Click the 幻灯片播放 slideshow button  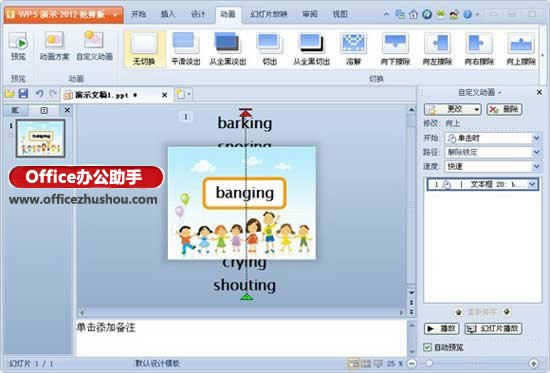493,329
